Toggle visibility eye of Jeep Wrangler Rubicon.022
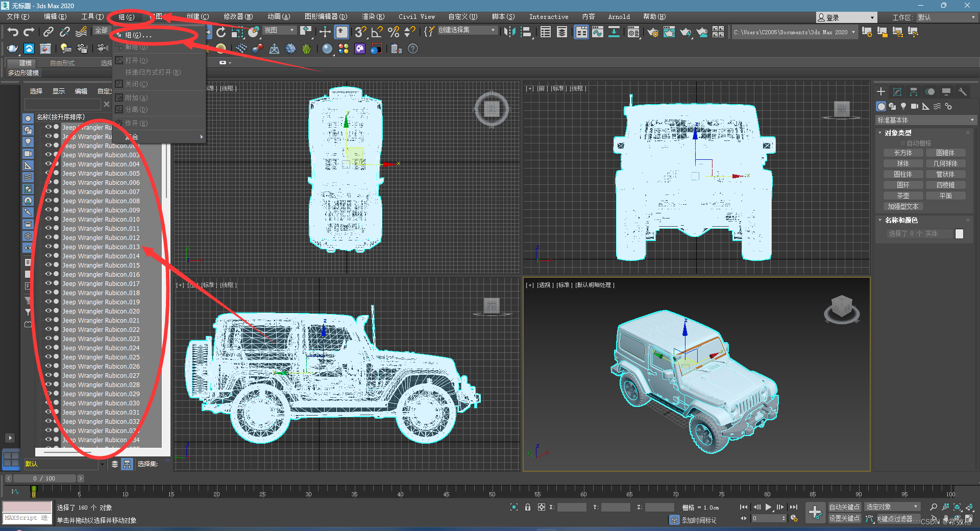Screen dimensions: 980x531 coord(48,329)
